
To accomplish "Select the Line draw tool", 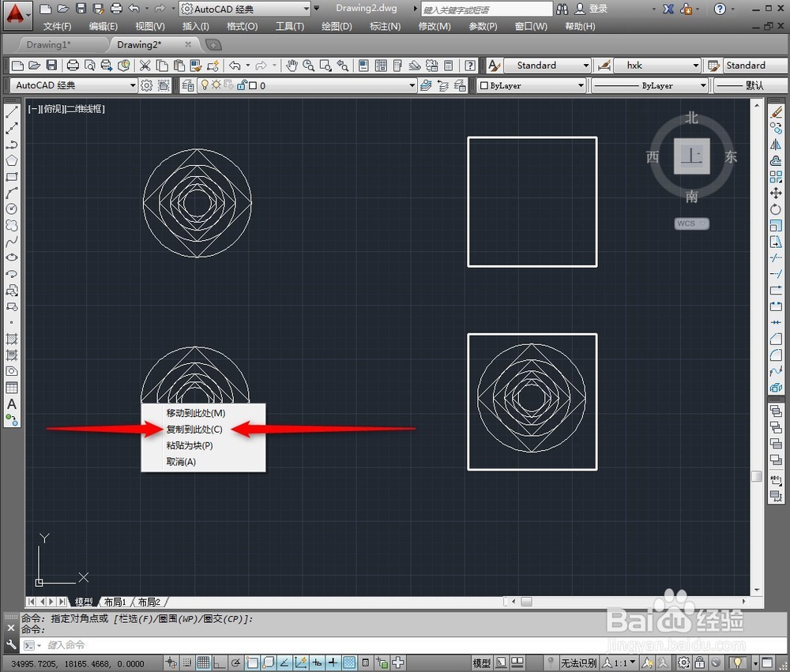I will (12, 112).
